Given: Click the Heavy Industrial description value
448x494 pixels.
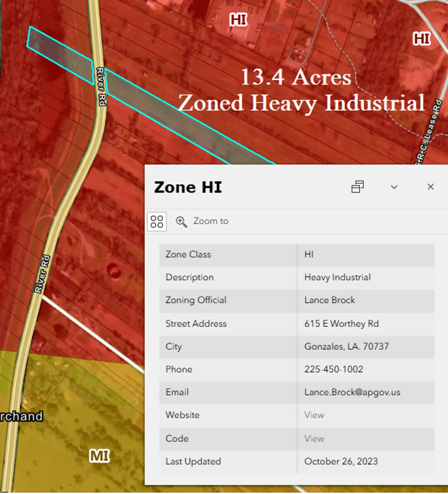Looking at the screenshot, I should 338,277.
